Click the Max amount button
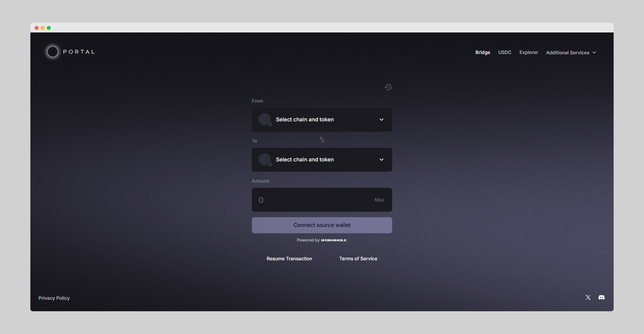Image resolution: width=644 pixels, height=334 pixels. pyautogui.click(x=379, y=200)
